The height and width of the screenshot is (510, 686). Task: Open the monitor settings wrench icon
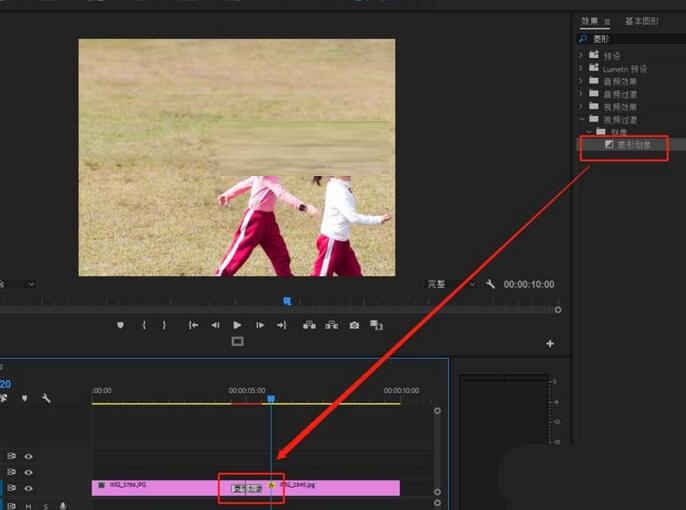(491, 284)
